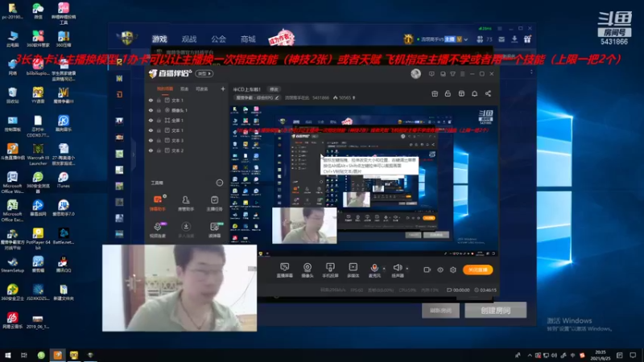
Task: Expand speaker options arrow
Action: 407,269
